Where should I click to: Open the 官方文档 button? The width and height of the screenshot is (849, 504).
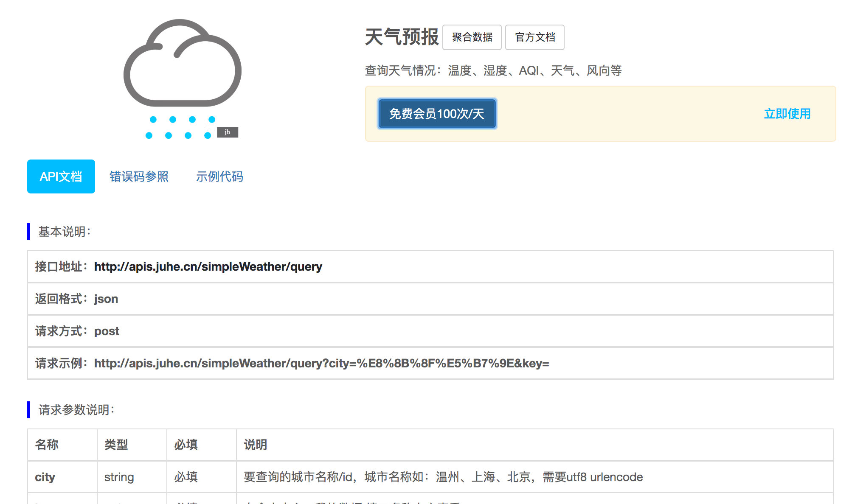point(535,37)
